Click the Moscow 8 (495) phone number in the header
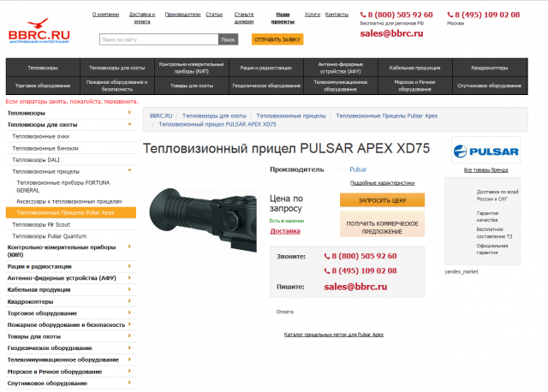 pos(483,15)
